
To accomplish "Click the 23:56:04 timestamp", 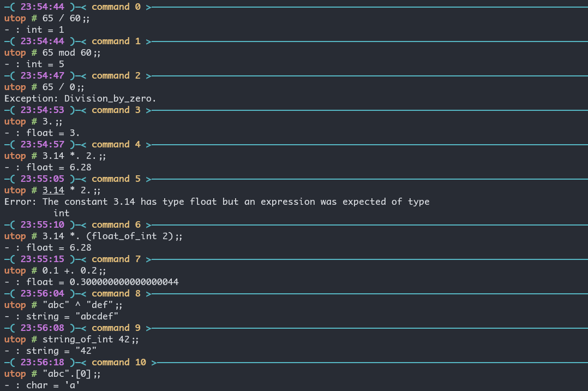I will click(x=42, y=293).
